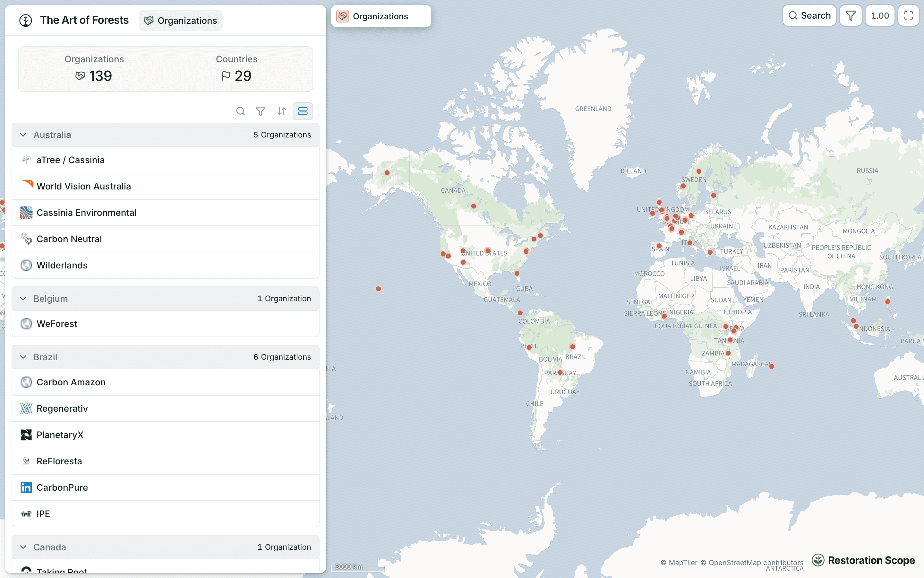Collapse the Belgium group
Viewport: 924px width, 578px height.
[23, 299]
